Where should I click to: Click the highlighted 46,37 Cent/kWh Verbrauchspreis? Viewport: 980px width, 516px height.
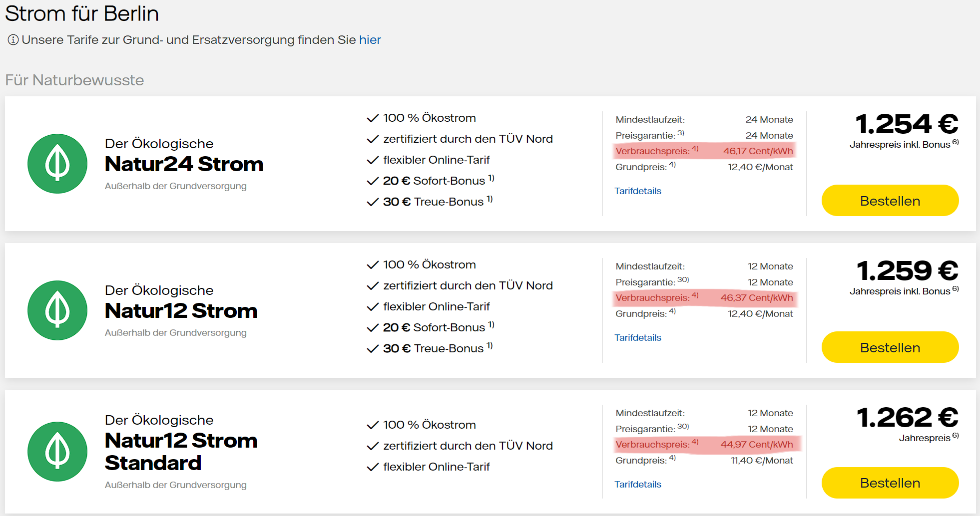point(756,298)
